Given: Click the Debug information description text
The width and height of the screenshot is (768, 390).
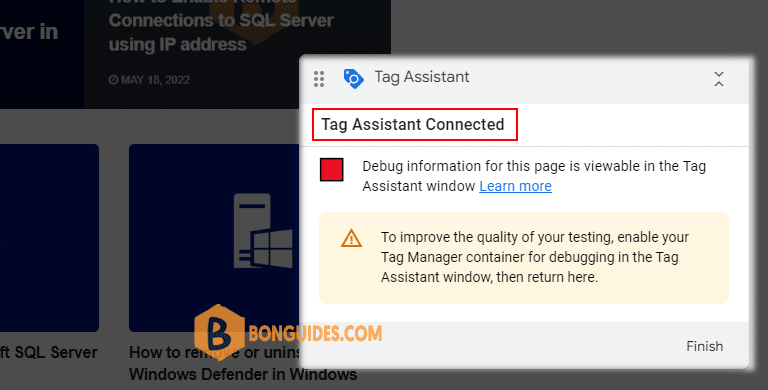Looking at the screenshot, I should point(534,176).
